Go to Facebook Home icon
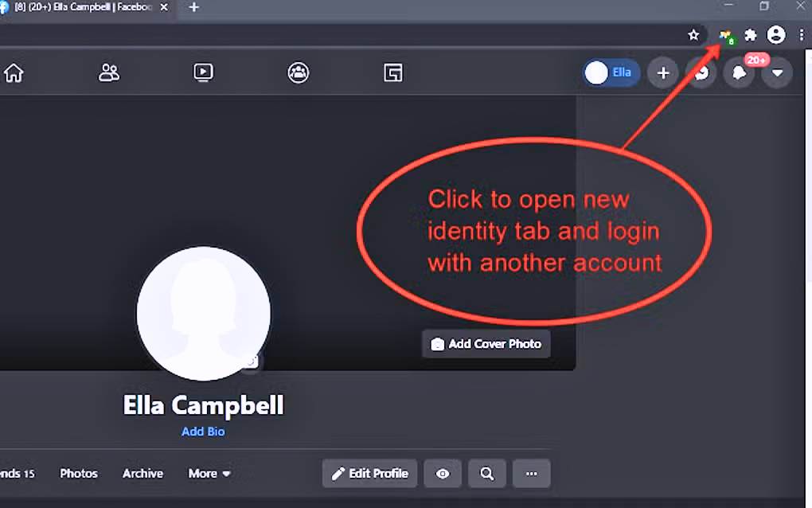The width and height of the screenshot is (812, 508). coord(14,73)
